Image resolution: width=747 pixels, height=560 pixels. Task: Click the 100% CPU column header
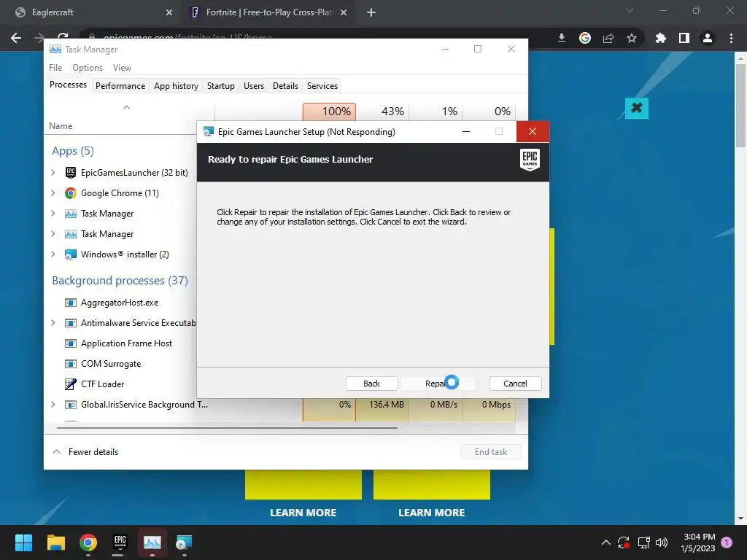point(329,112)
